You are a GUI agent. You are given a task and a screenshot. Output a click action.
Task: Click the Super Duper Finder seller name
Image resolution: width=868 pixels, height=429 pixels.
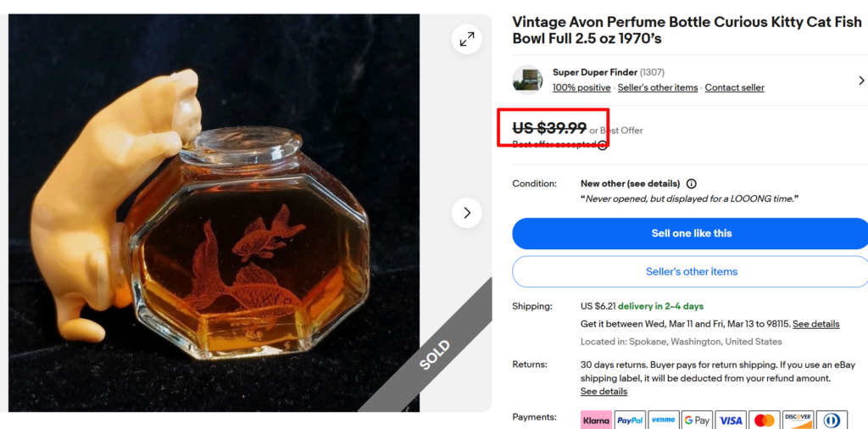point(594,73)
